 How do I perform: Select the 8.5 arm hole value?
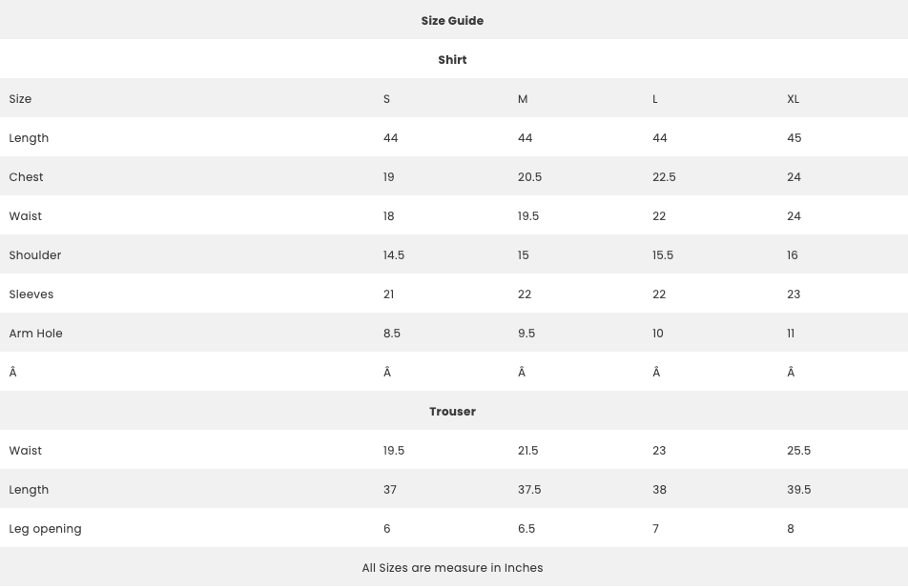pos(391,334)
